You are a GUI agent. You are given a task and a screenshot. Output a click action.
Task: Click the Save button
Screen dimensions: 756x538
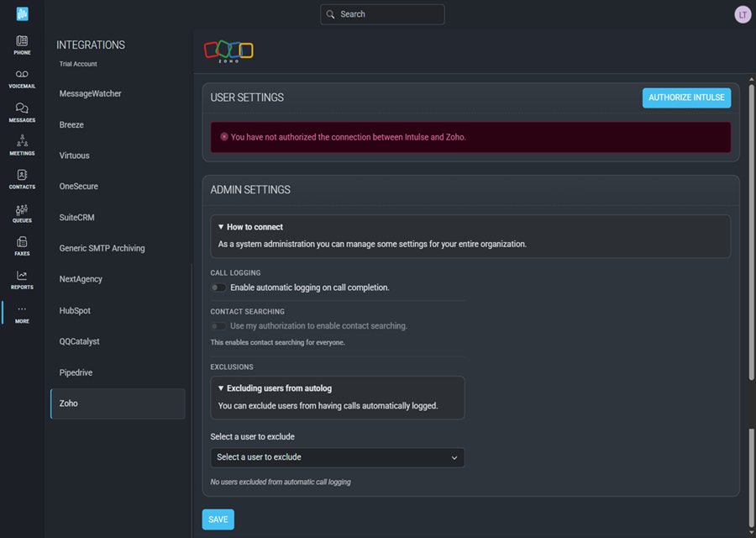pyautogui.click(x=218, y=520)
